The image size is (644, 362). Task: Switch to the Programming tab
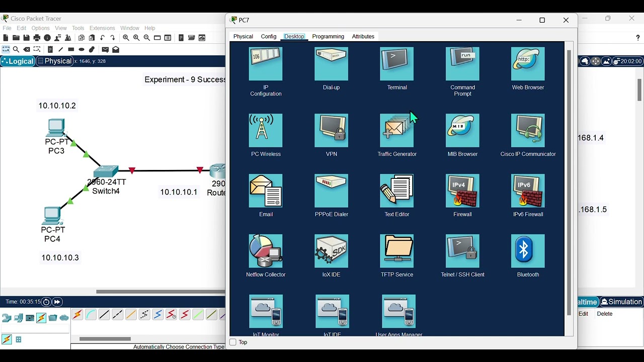tap(328, 37)
